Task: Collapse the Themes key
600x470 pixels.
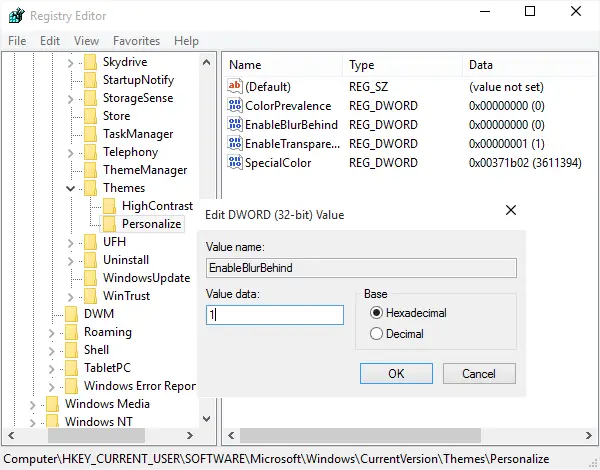Action: click(70, 188)
